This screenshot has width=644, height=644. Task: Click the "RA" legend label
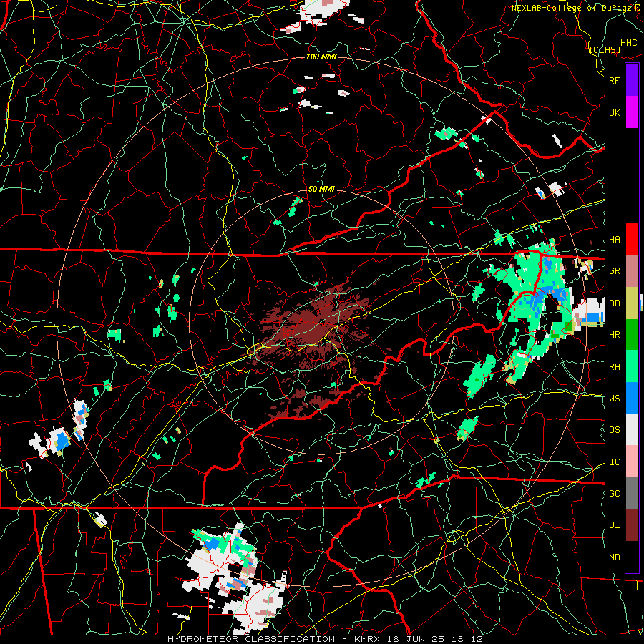pyautogui.click(x=615, y=367)
